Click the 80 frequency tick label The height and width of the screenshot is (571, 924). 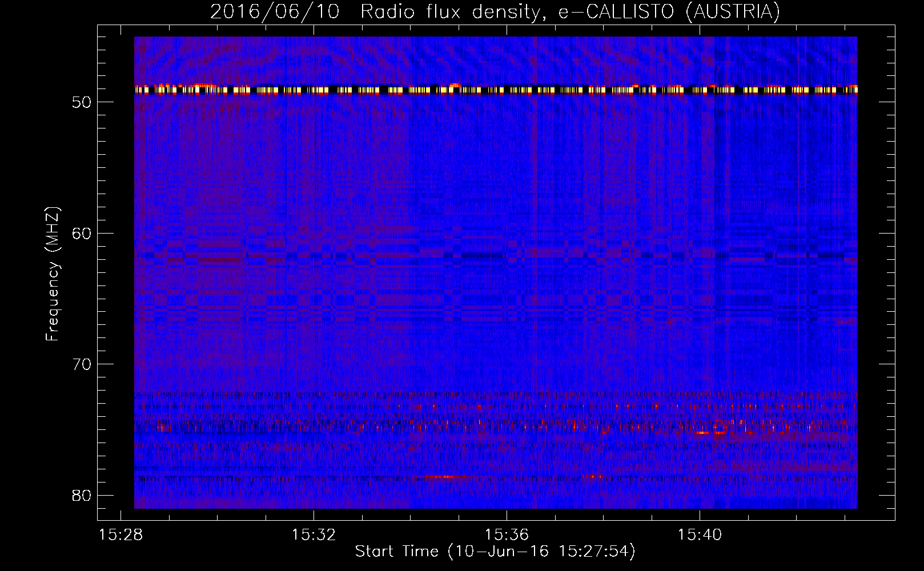click(x=82, y=495)
